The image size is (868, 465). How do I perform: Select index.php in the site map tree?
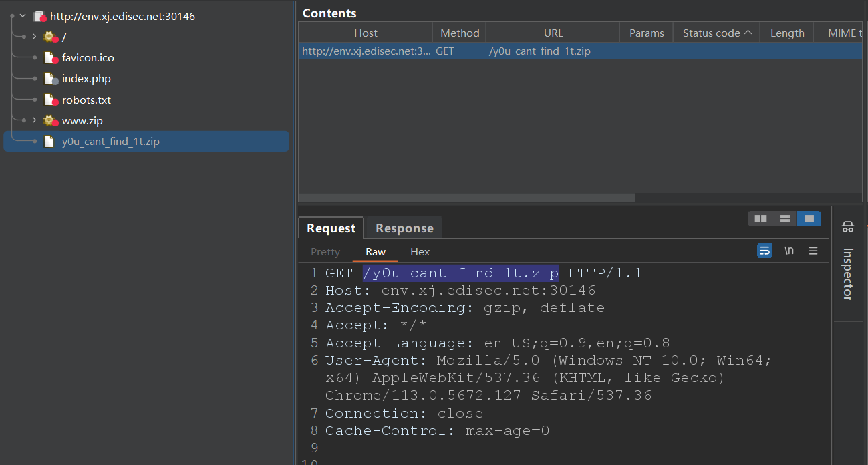coord(86,79)
